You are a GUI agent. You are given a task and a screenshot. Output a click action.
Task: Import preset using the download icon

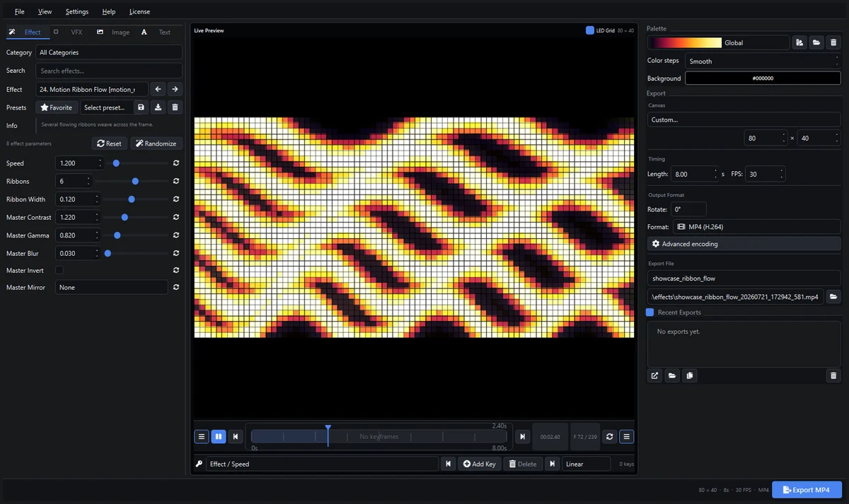coord(158,107)
